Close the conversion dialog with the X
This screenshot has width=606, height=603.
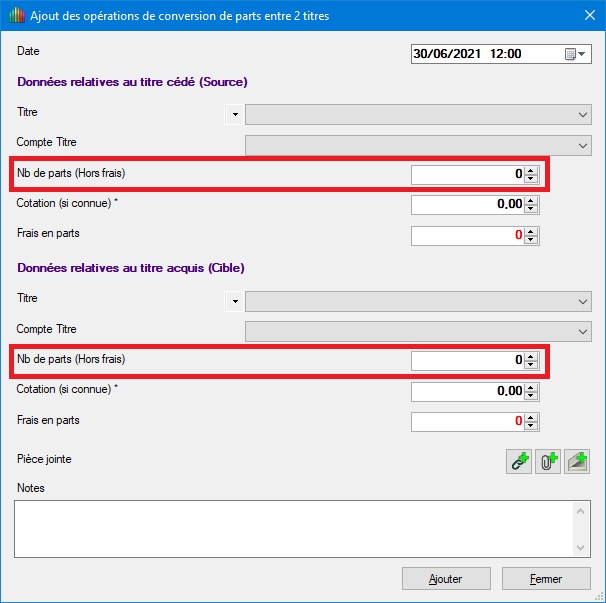click(587, 16)
